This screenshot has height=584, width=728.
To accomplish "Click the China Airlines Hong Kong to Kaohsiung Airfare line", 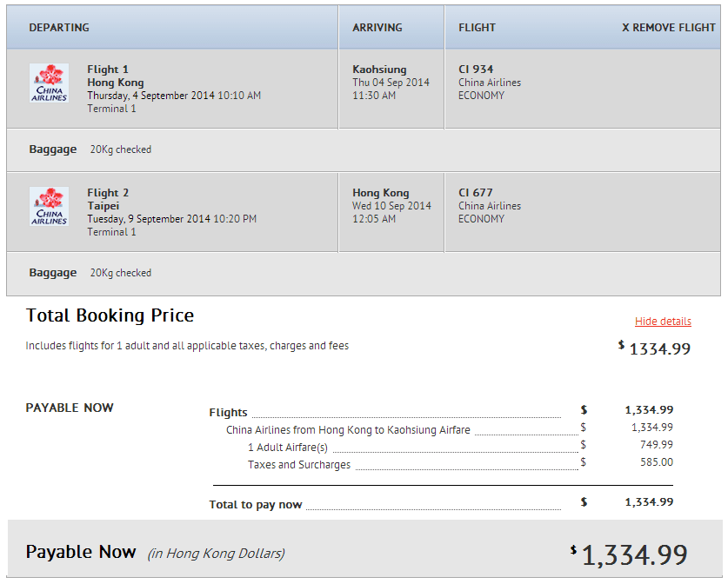I will point(348,429).
